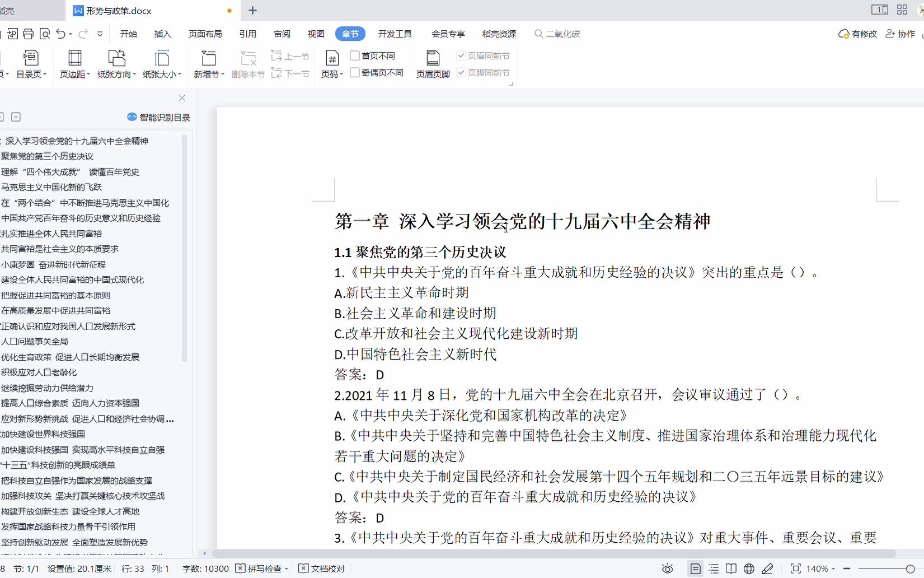924x578 pixels.
Task: Click the 有修改 (has changes) button
Action: (857, 34)
